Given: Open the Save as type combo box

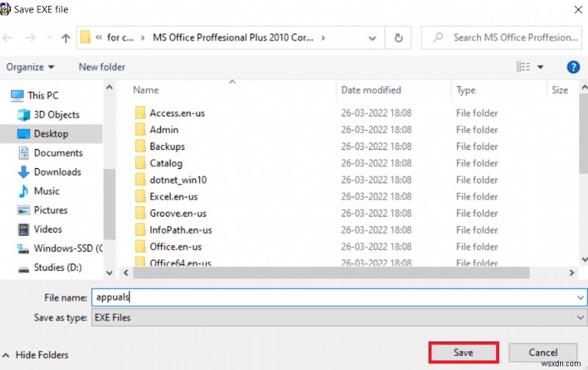Looking at the screenshot, I should coord(339,318).
